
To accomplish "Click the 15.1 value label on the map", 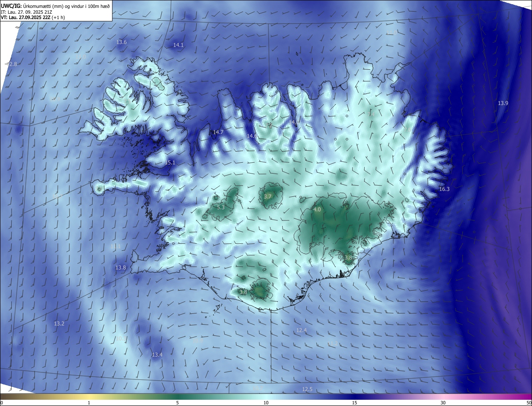I will pyautogui.click(x=170, y=163).
